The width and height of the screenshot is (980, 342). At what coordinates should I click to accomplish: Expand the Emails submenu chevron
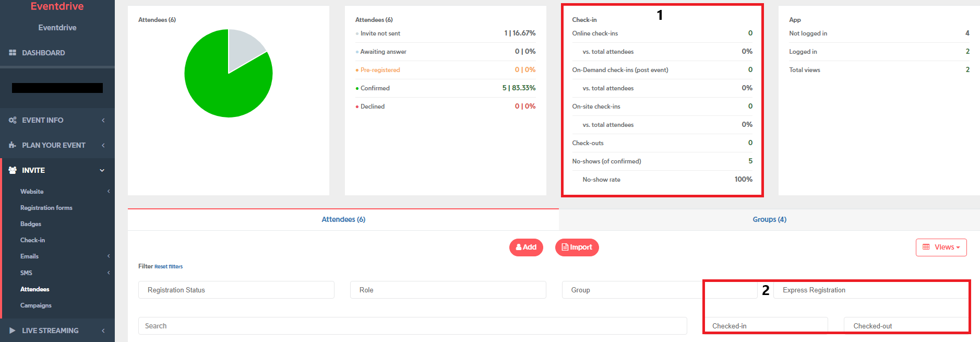(109, 256)
